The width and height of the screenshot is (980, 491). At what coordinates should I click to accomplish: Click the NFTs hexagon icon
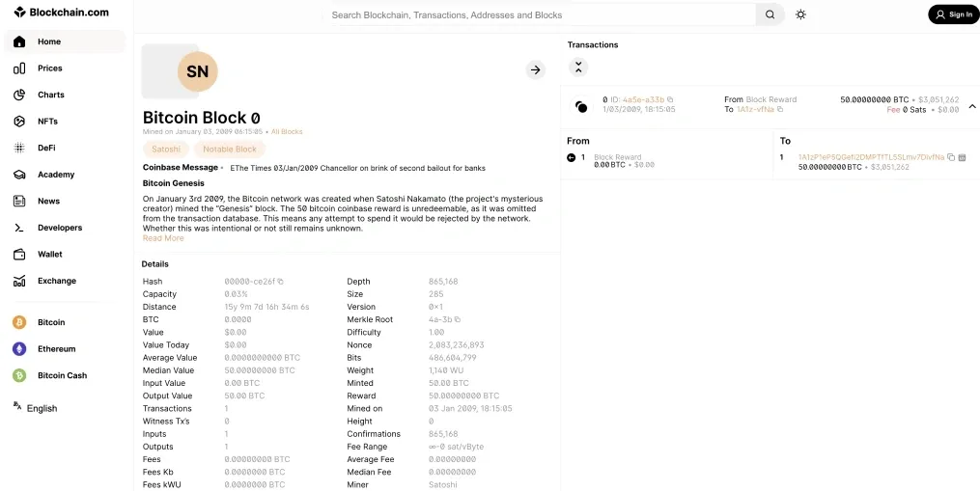click(19, 122)
